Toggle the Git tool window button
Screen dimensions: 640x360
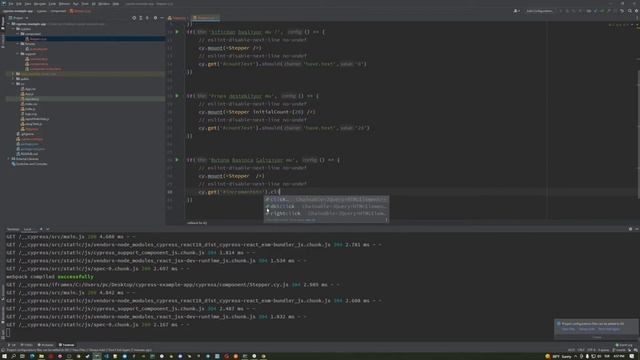[x=12, y=345]
